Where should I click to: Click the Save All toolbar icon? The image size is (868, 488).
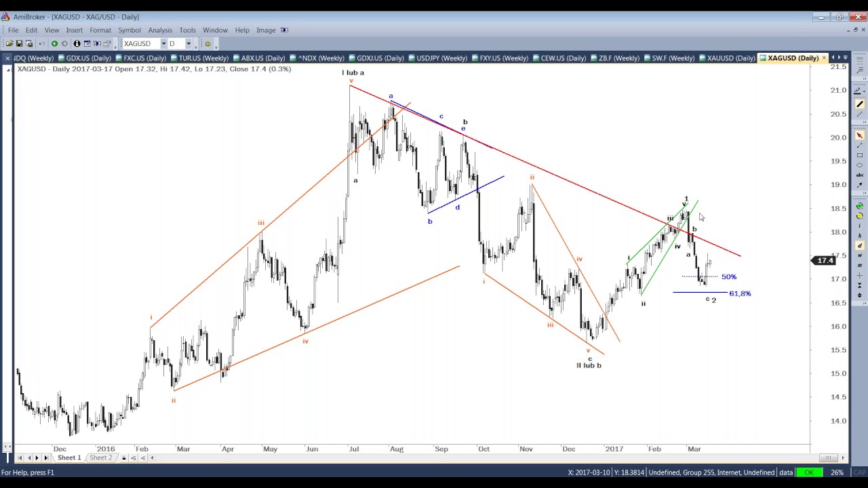[x=28, y=44]
